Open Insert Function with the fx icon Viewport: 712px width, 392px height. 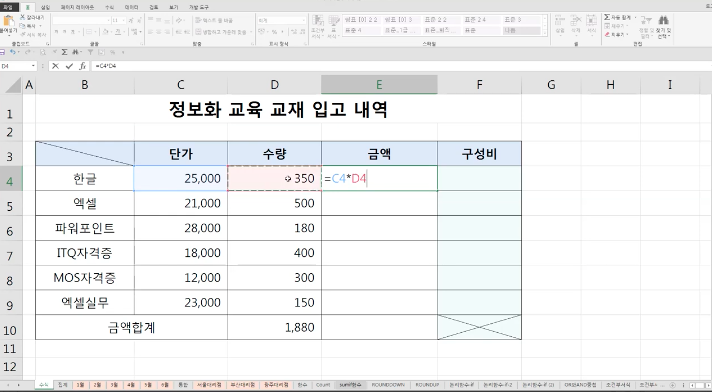(x=83, y=66)
